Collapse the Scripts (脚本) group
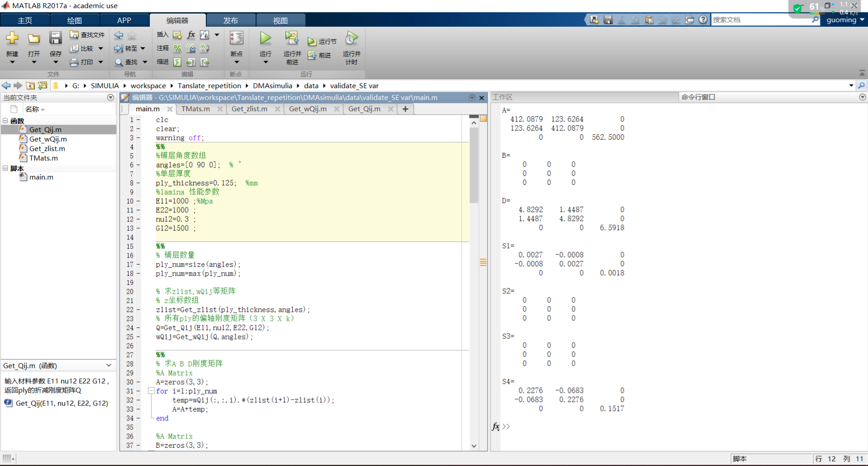This screenshot has width=868, height=466. [5, 168]
